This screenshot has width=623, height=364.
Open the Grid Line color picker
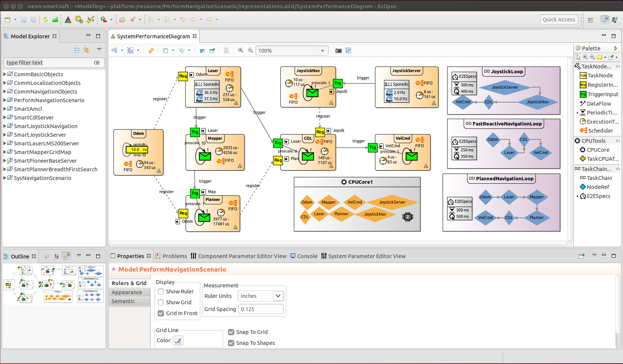coord(178,341)
